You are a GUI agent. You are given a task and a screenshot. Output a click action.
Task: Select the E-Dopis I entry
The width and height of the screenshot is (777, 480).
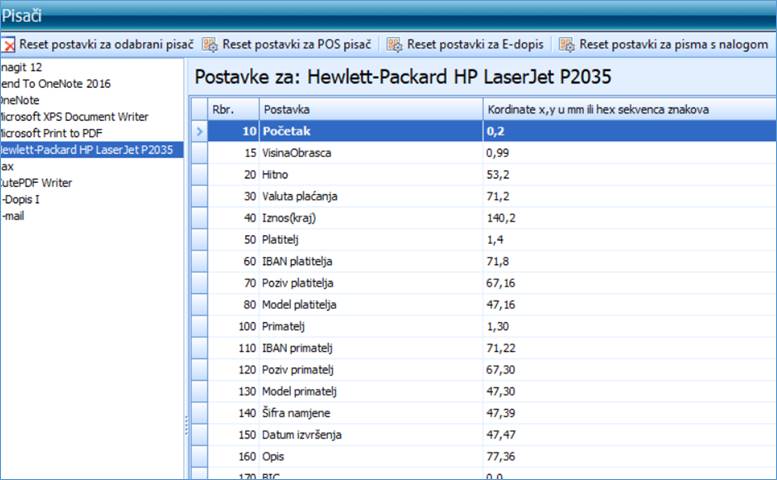(20, 199)
